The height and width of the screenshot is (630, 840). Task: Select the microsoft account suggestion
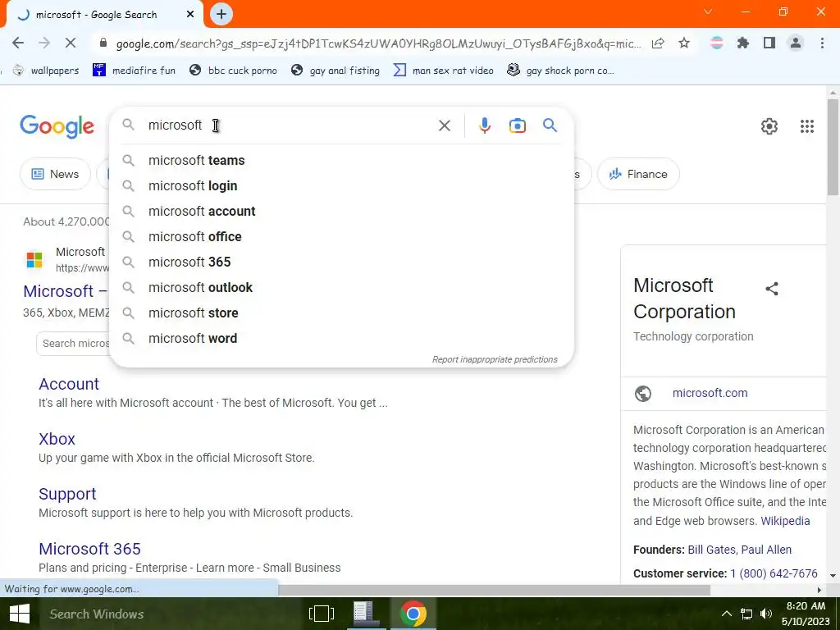(341, 211)
